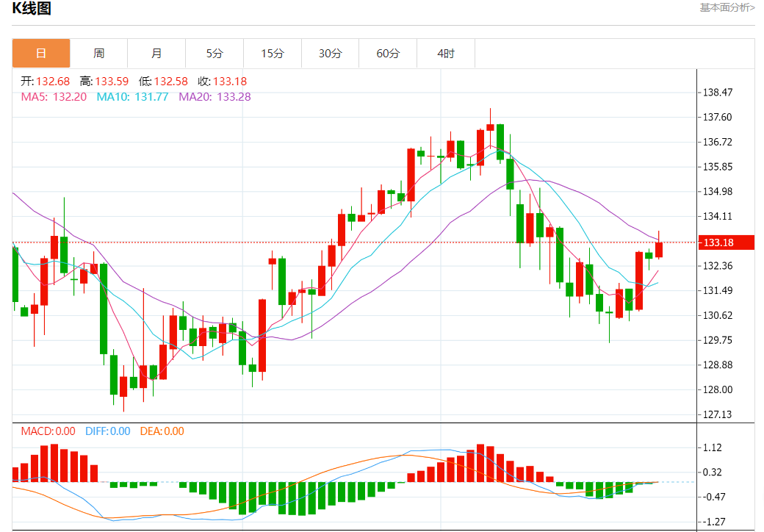Open the 5分 interval tab

point(215,53)
